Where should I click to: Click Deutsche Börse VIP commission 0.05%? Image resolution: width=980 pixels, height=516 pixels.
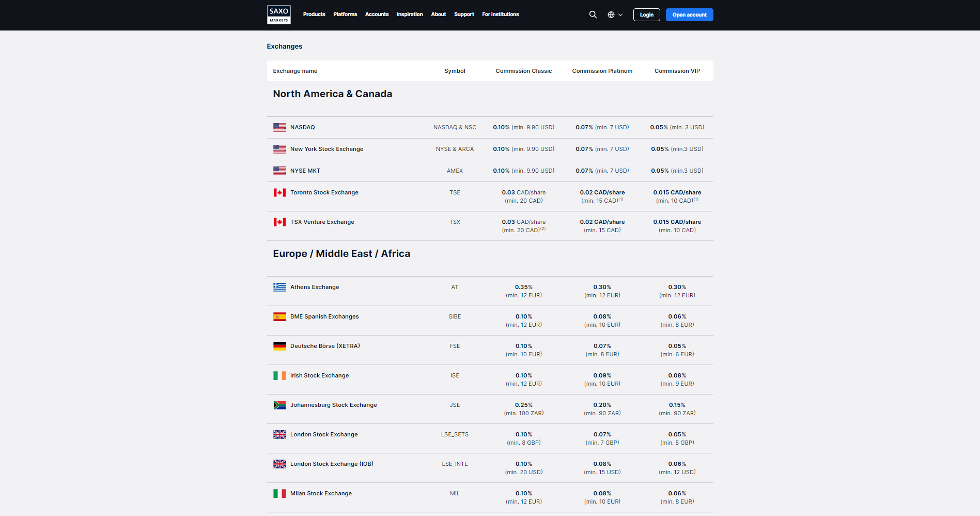pyautogui.click(x=677, y=346)
